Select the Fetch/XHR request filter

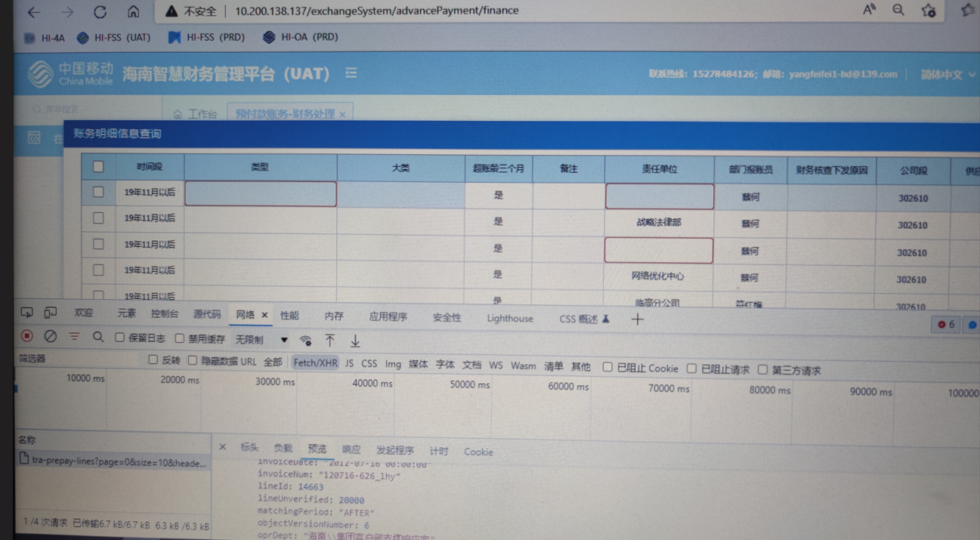(x=315, y=363)
